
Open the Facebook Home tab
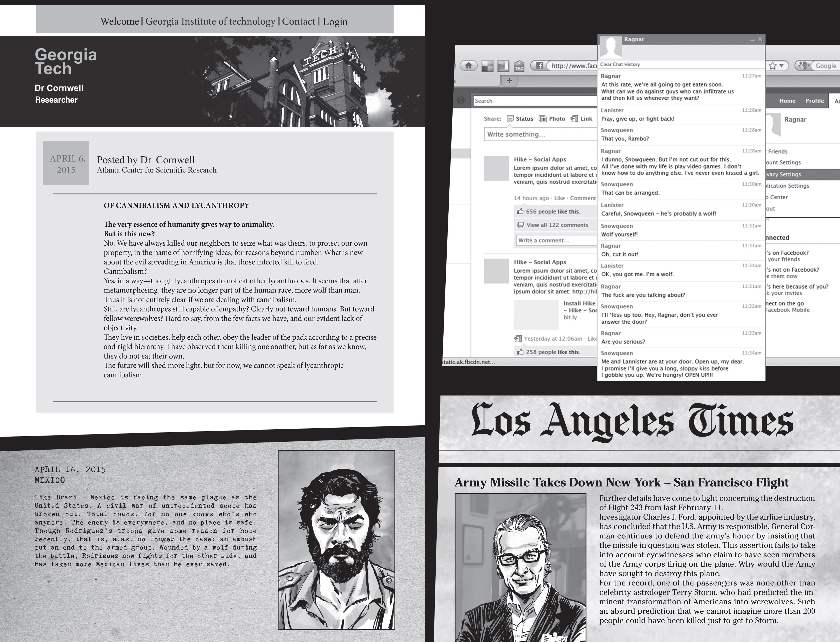click(x=787, y=101)
